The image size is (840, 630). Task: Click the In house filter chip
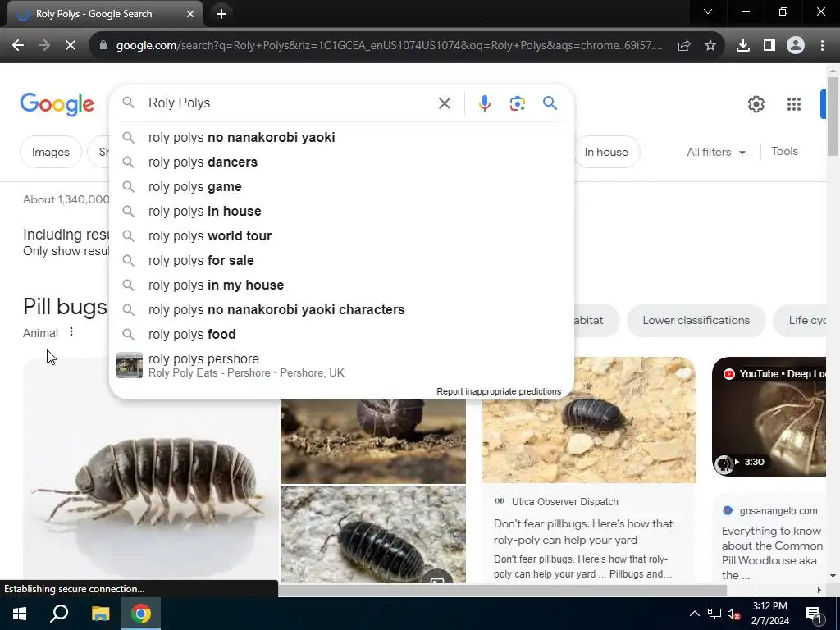[x=606, y=152]
